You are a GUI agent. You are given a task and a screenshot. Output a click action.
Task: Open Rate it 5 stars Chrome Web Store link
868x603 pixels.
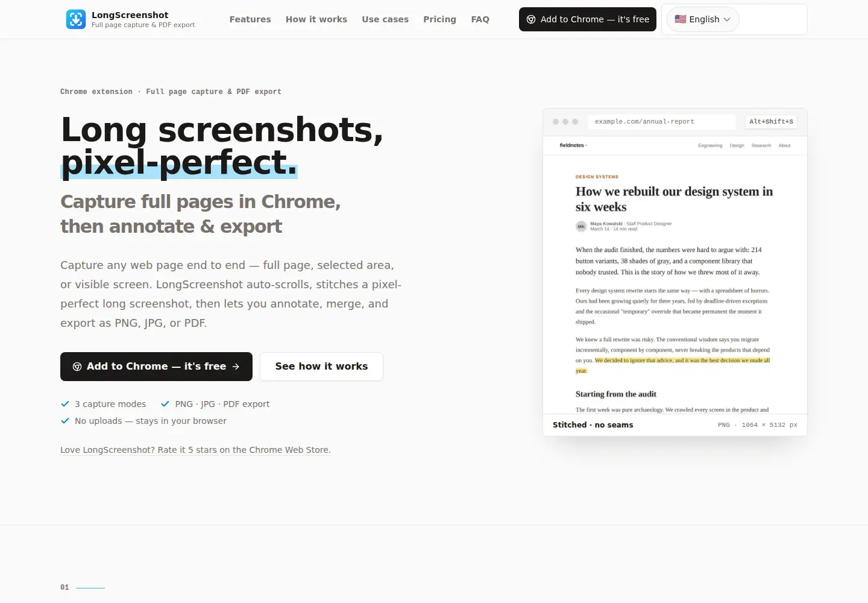tap(195, 450)
